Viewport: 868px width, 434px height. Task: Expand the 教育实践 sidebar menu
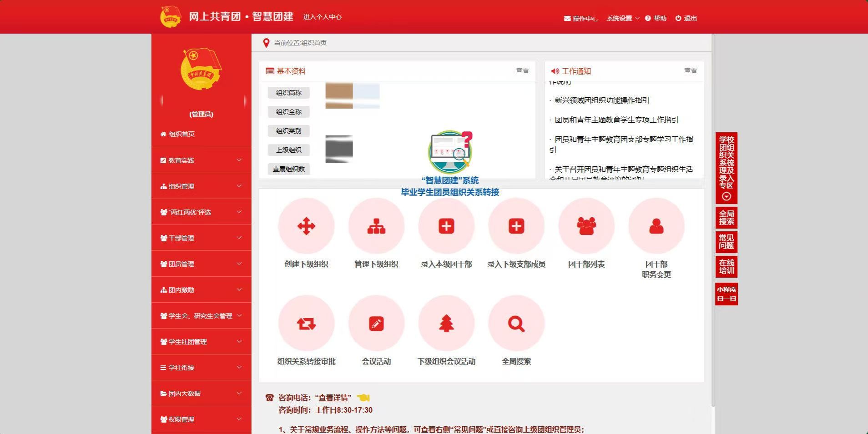[201, 160]
